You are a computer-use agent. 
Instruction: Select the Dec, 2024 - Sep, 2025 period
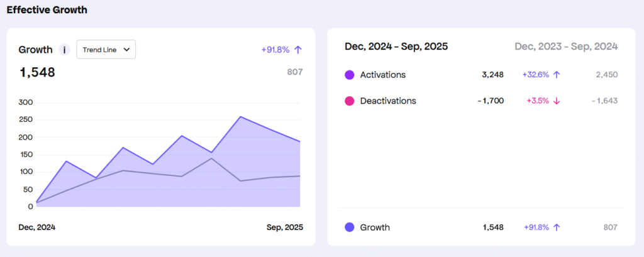(x=396, y=46)
